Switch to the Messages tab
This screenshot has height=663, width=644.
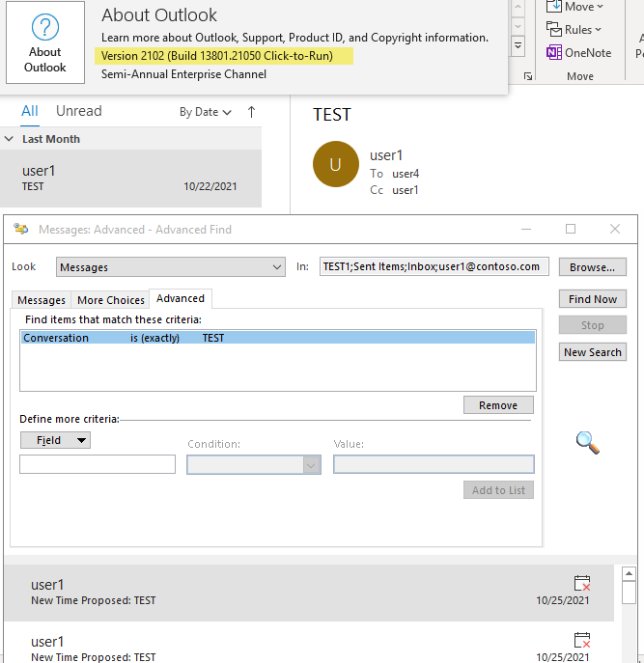pos(42,300)
